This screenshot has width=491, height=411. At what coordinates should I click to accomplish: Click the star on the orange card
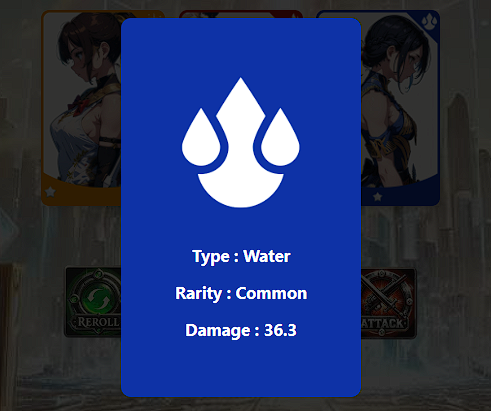click(x=50, y=192)
